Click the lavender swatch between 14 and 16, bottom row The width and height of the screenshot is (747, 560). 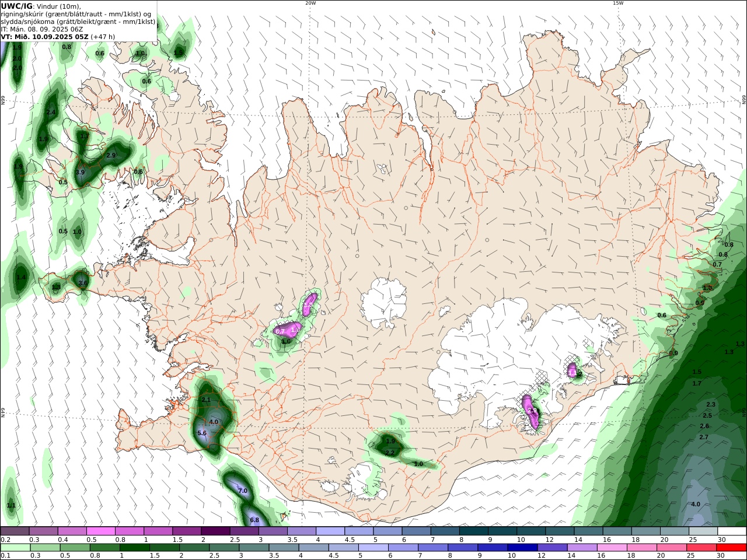click(x=582, y=548)
